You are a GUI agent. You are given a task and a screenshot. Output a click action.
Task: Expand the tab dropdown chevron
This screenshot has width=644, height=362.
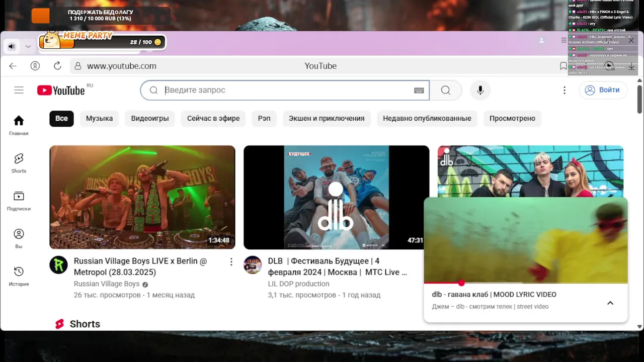tap(28, 46)
